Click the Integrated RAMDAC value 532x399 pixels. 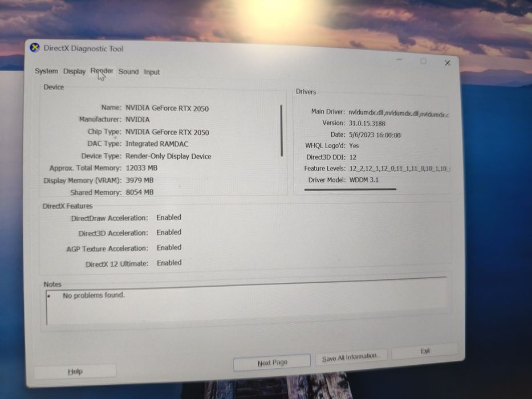157,144
